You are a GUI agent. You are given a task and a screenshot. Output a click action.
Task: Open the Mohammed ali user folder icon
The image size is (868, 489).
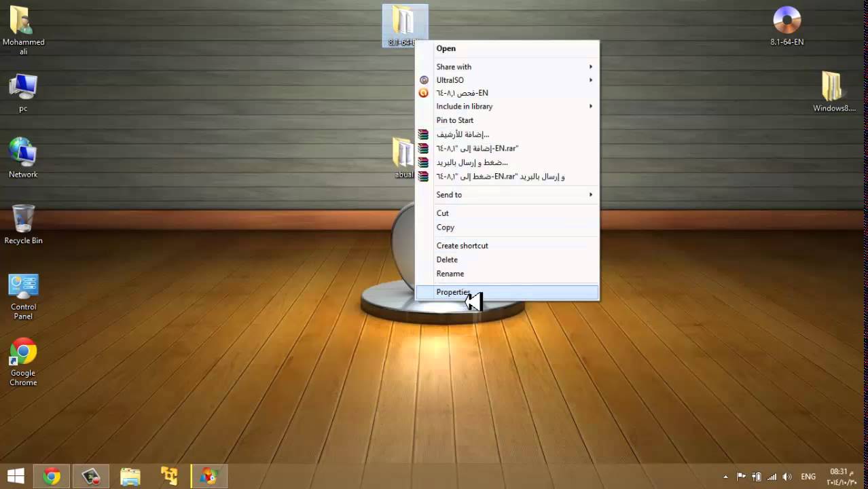pyautogui.click(x=23, y=31)
